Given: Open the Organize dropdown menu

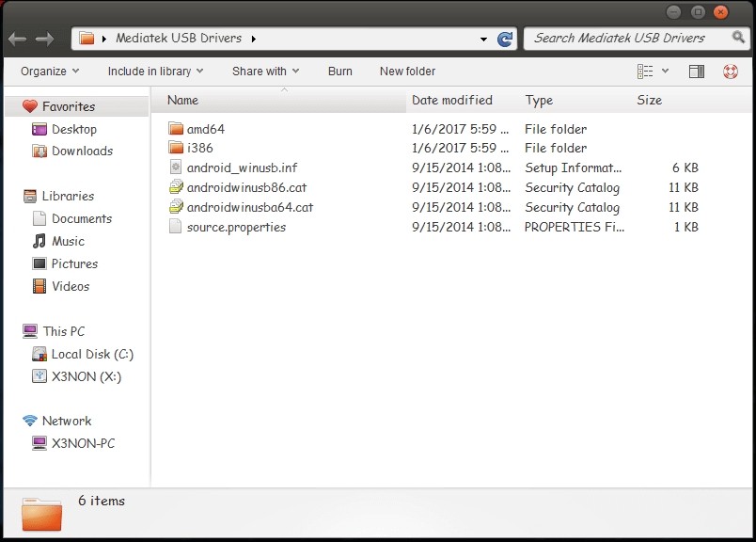Looking at the screenshot, I should click(x=50, y=72).
